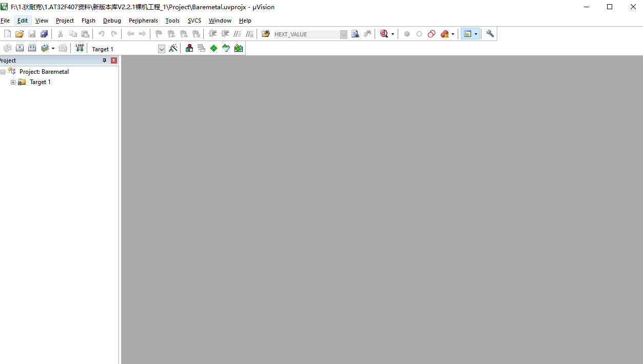643x364 pixels.
Task: Open the File menu
Action: pos(5,21)
